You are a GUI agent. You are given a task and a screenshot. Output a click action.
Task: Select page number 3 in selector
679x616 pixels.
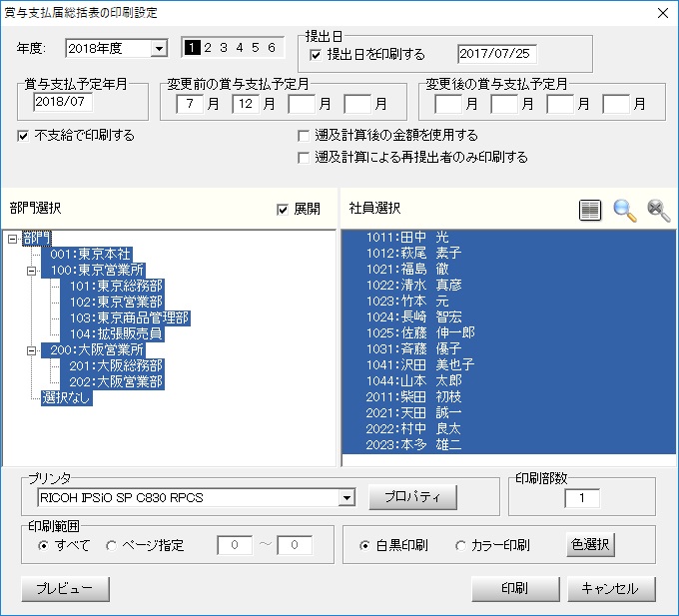coord(224,48)
